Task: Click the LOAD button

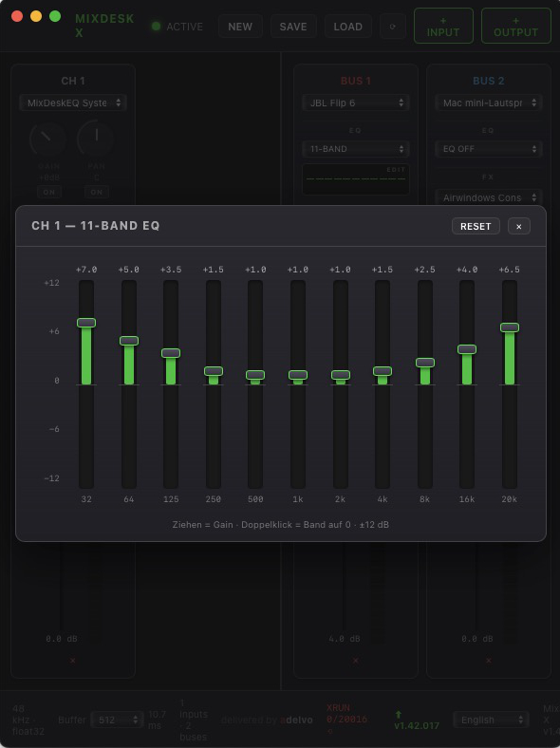Action: (x=347, y=27)
